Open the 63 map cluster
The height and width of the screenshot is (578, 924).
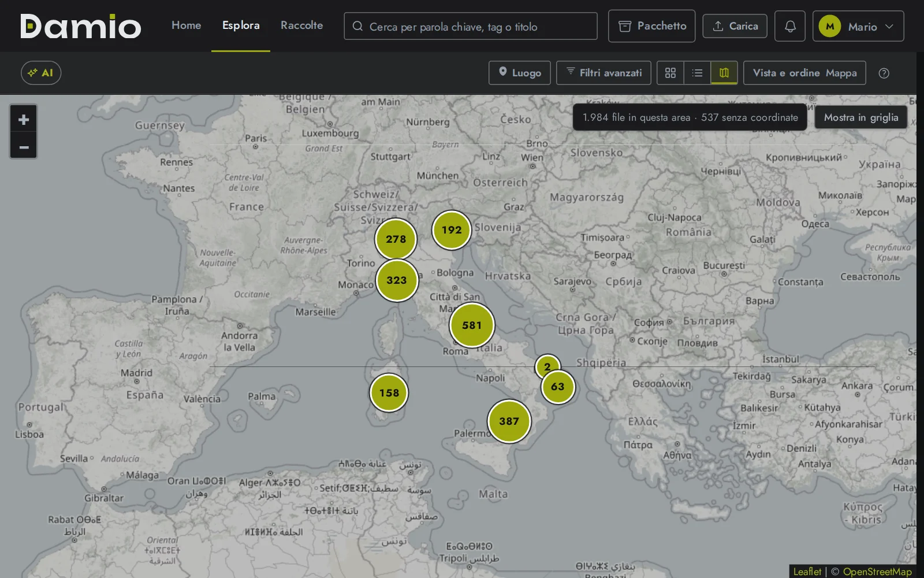coord(558,387)
